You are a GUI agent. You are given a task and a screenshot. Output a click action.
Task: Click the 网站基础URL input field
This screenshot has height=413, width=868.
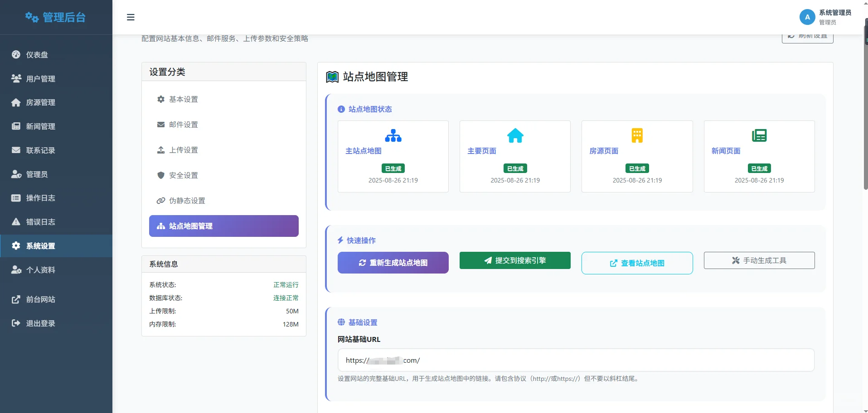(574, 360)
